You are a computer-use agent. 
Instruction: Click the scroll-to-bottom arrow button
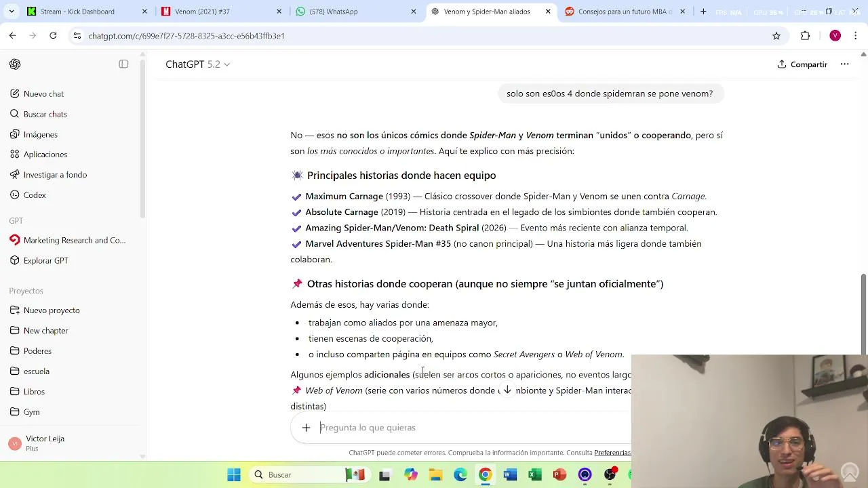(x=507, y=390)
